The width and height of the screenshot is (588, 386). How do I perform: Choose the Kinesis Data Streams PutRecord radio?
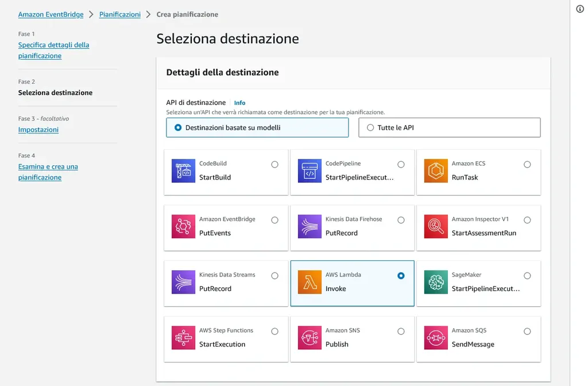coord(275,276)
